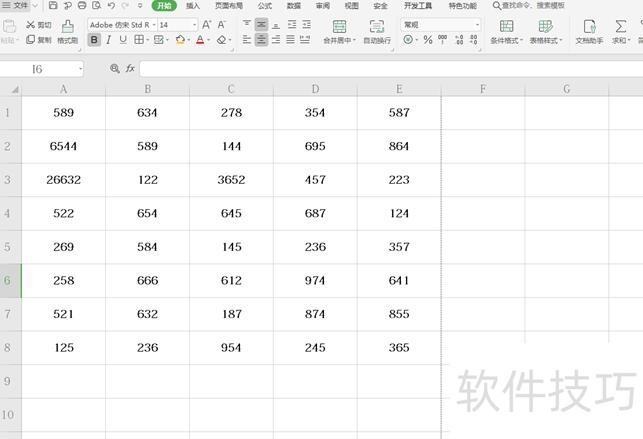This screenshot has width=643, height=439.
Task: Toggle Underline formatting
Action: (x=123, y=40)
